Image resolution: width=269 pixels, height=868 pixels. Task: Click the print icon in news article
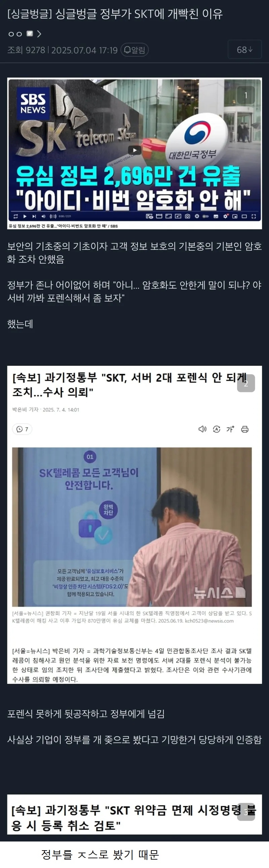point(245,429)
